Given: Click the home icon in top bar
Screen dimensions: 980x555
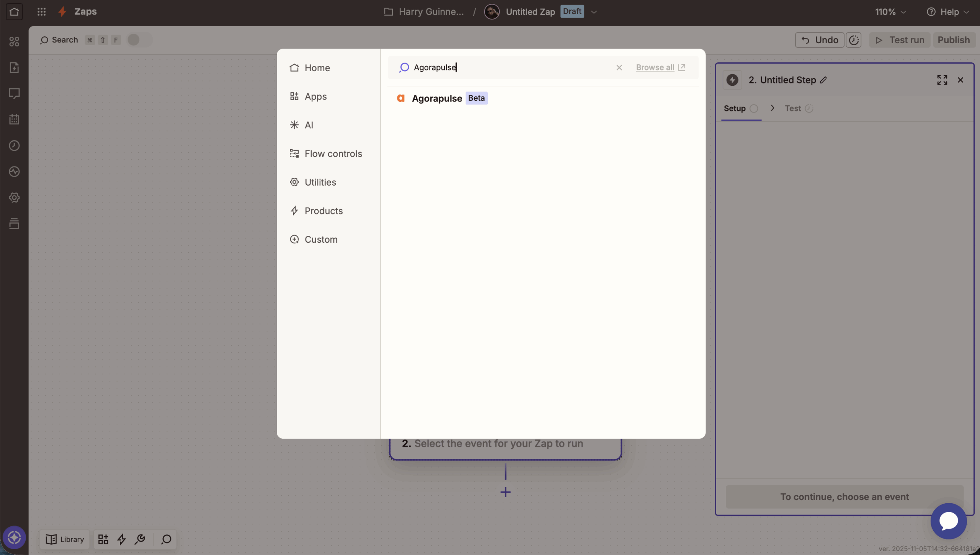Looking at the screenshot, I should point(14,11).
